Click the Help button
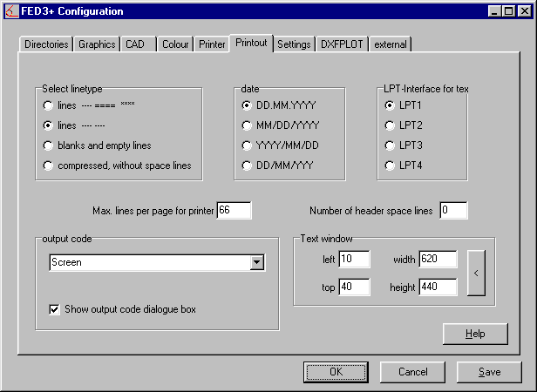 [475, 334]
